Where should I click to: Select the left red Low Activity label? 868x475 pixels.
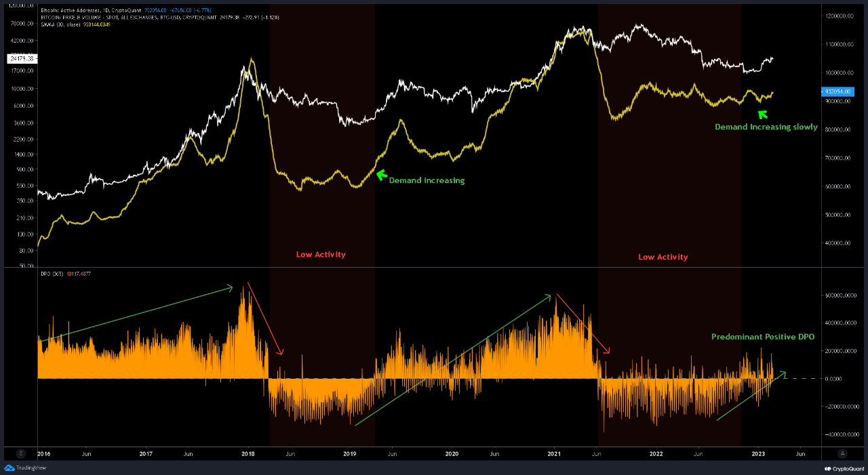point(321,255)
